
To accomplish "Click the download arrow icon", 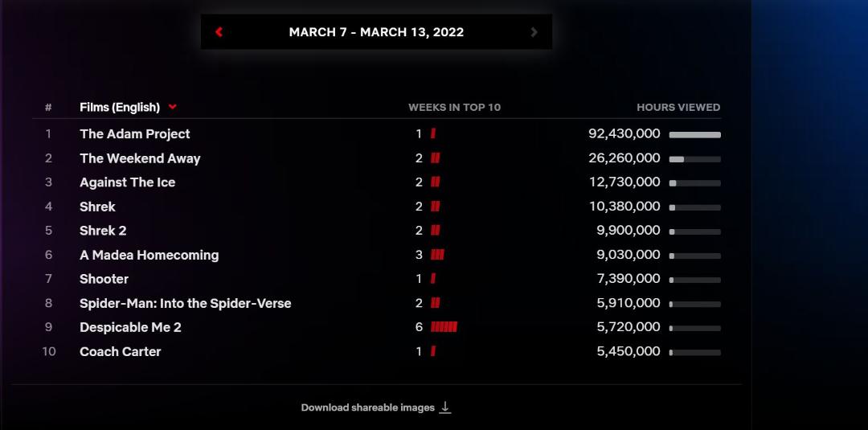I will coord(445,407).
